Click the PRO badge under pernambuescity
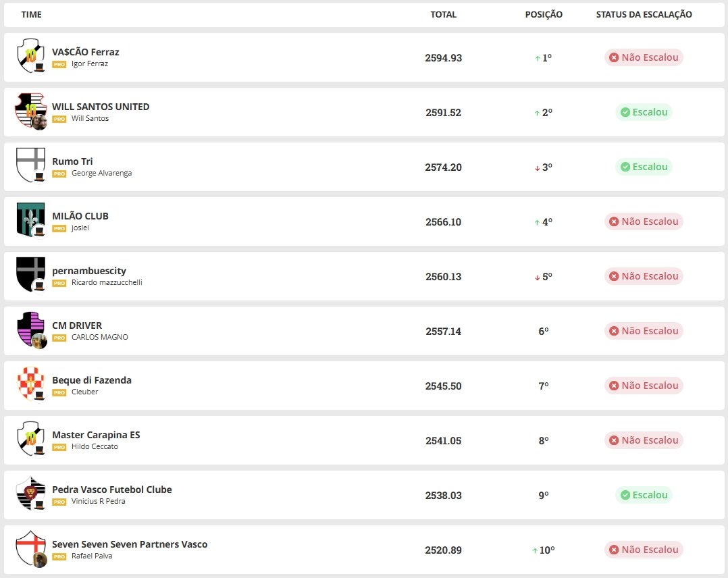This screenshot has width=728, height=578. pos(59,283)
